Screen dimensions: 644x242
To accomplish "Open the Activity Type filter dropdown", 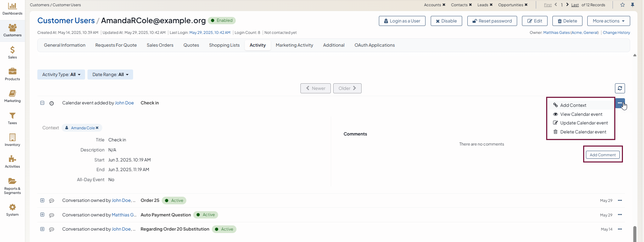I will click(61, 75).
